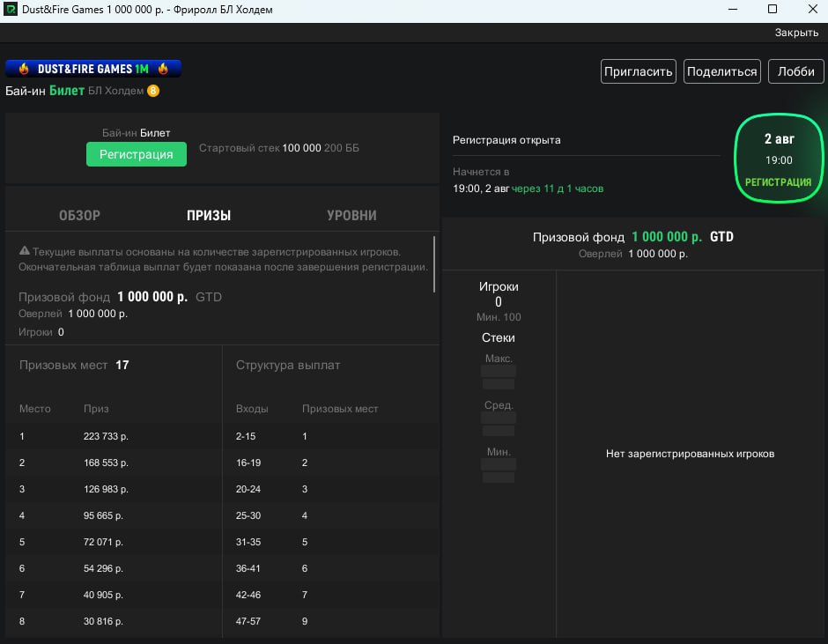Click the 25-30 entries row
Viewport: 828px width, 644px height.
point(331,515)
